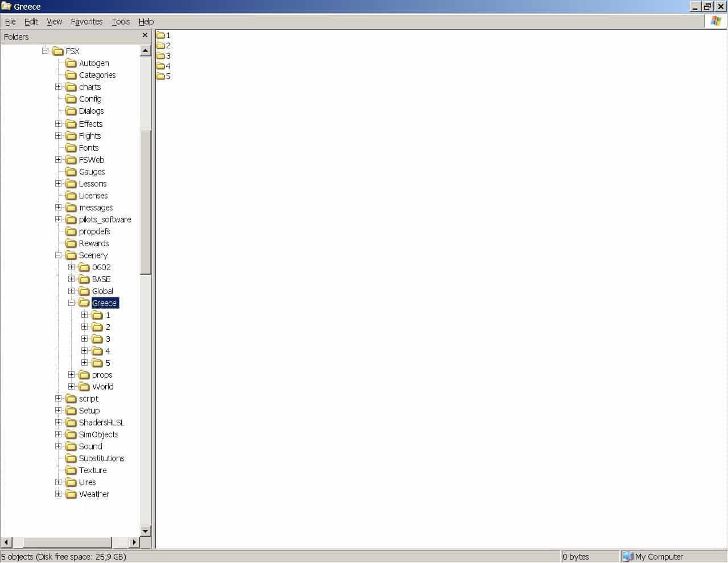Select folder 3 icon in right pane
Image resolution: width=728 pixels, height=563 pixels.
pos(160,56)
